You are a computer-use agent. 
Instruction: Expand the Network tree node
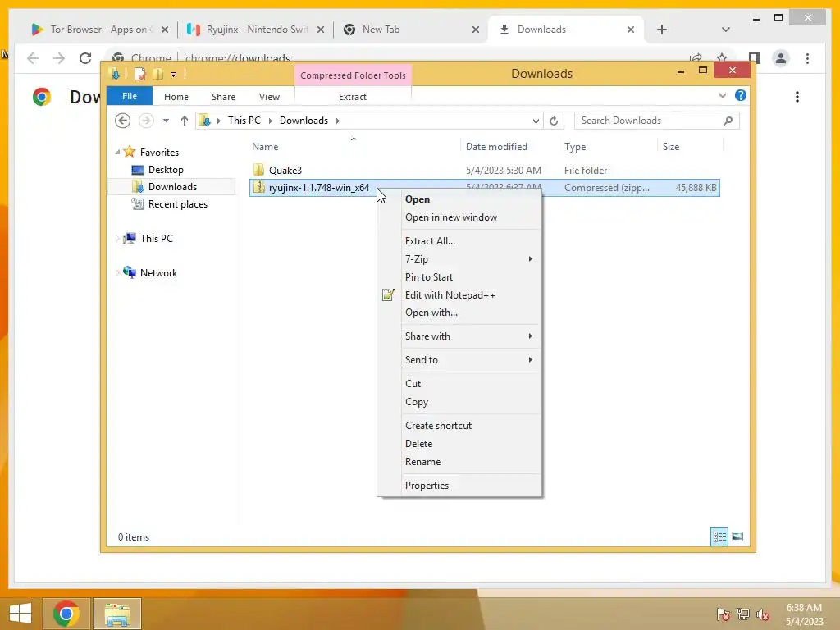pyautogui.click(x=117, y=272)
